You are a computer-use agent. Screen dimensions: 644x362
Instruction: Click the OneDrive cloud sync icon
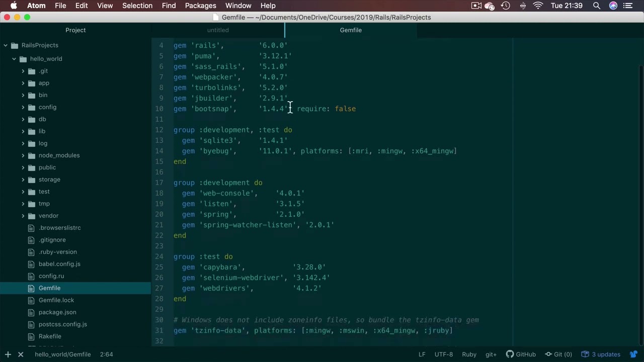coord(490,6)
